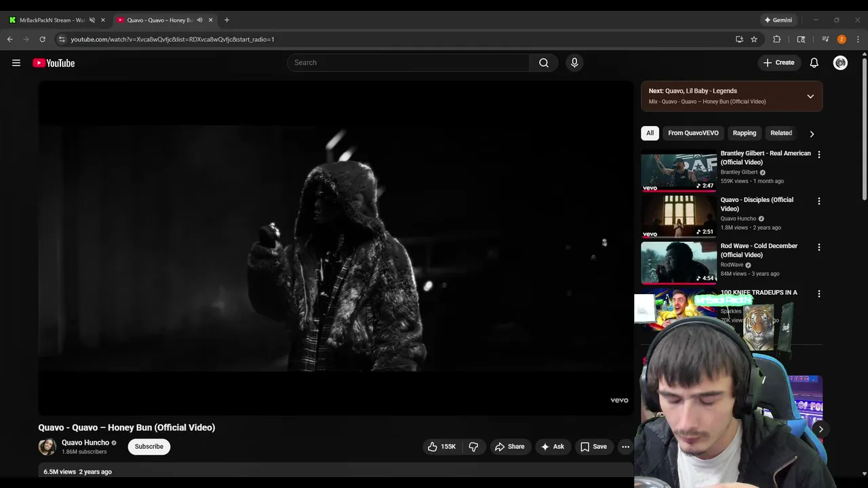
Task: Close the MrBackPackN Stream tab
Action: pyautogui.click(x=103, y=20)
